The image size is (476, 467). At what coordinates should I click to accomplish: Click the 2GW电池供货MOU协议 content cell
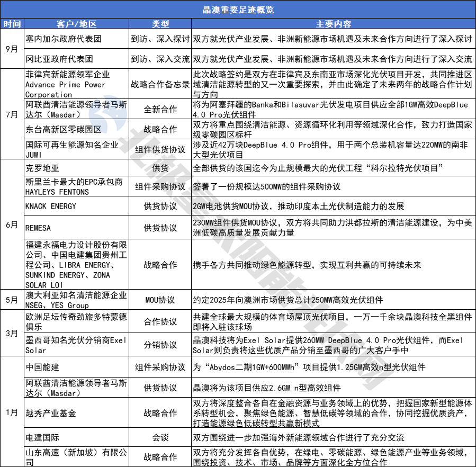[334, 206]
